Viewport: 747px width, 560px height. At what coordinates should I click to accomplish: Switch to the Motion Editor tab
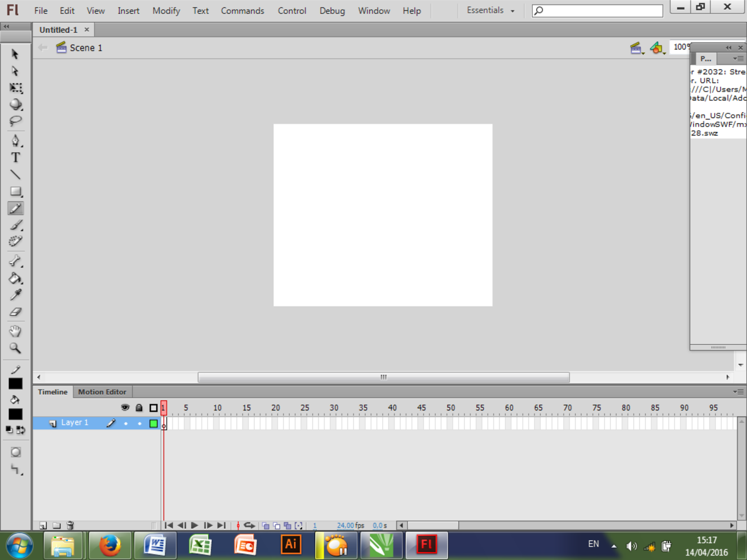(102, 392)
